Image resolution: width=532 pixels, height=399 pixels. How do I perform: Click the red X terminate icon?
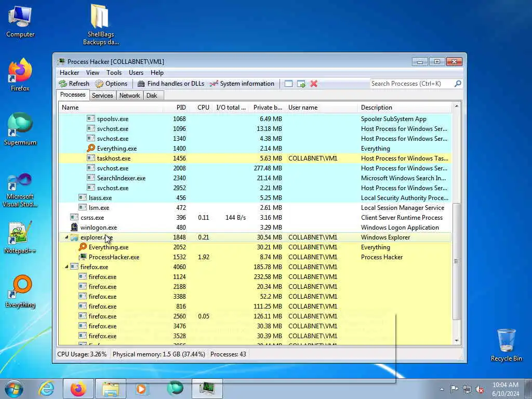(x=314, y=84)
